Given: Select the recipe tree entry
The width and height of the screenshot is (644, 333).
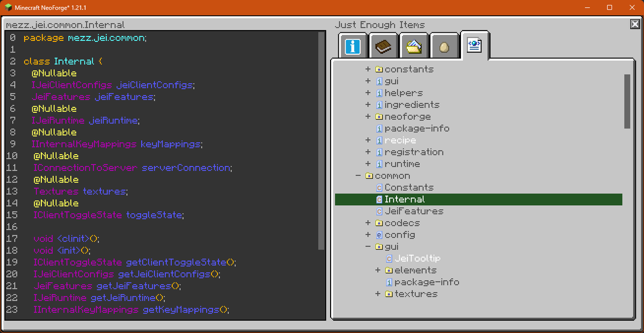Looking at the screenshot, I should 400,140.
